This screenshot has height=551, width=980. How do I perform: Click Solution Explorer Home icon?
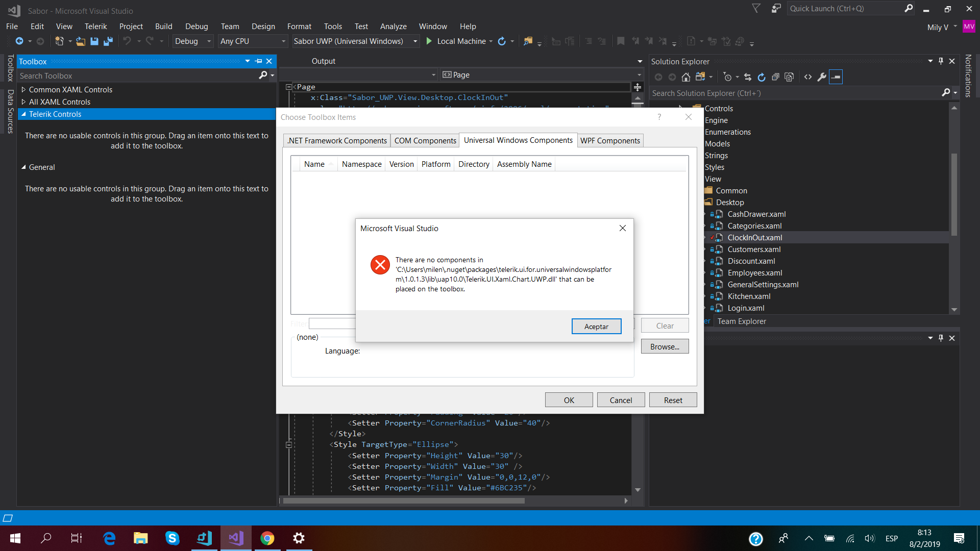pyautogui.click(x=686, y=77)
